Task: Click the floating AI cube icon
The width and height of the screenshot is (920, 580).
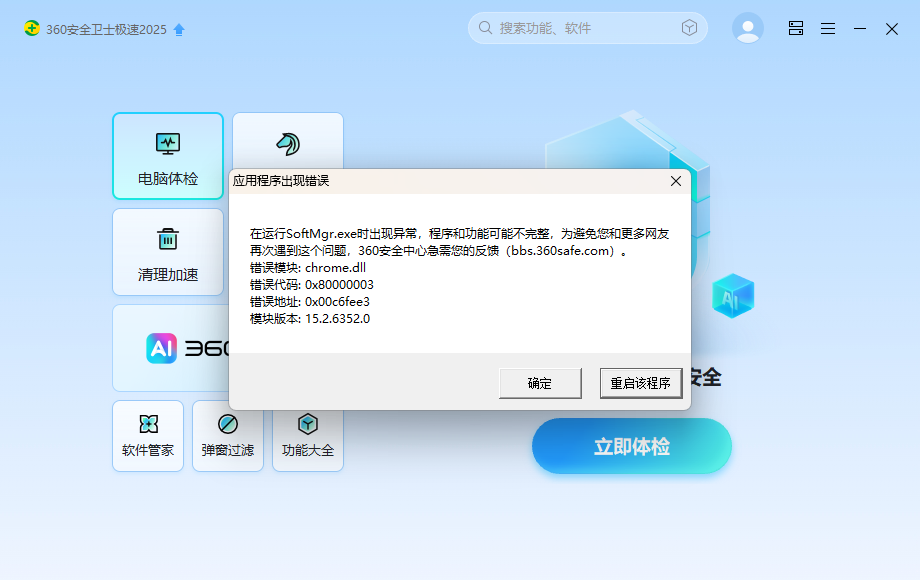Action: coord(733,296)
